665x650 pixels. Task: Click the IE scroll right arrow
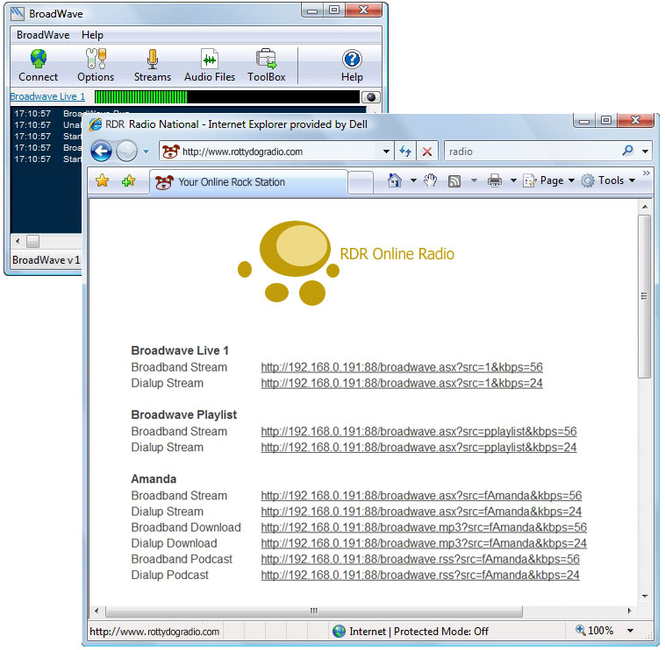(629, 611)
